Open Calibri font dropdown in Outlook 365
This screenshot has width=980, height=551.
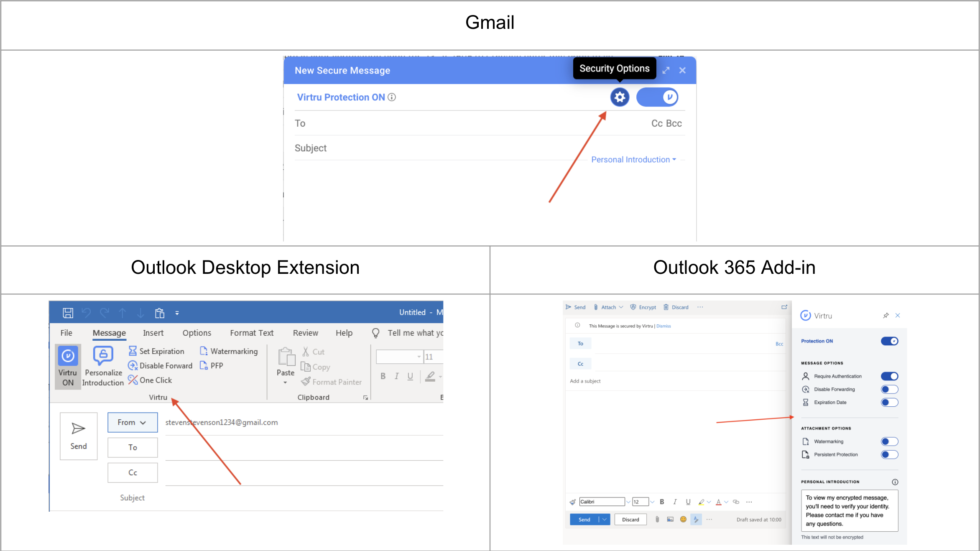point(628,502)
